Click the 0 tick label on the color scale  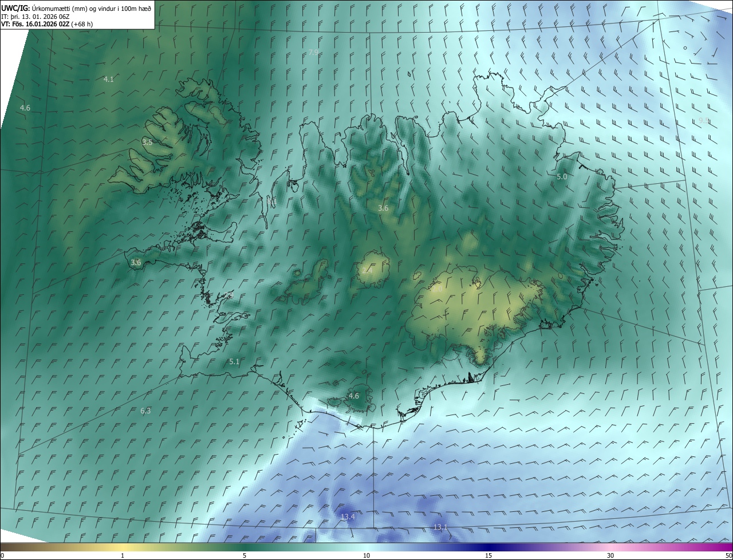click(x=2, y=555)
